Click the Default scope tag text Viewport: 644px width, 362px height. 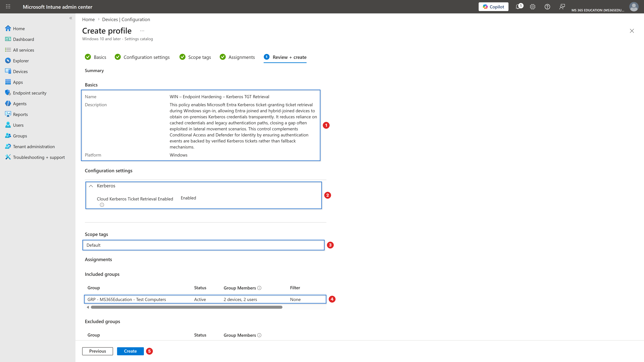pyautogui.click(x=93, y=245)
